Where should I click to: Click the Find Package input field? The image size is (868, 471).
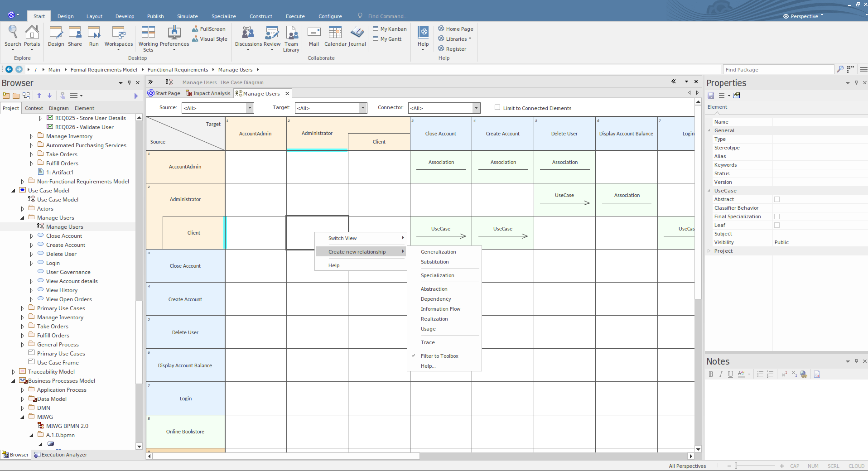point(777,70)
